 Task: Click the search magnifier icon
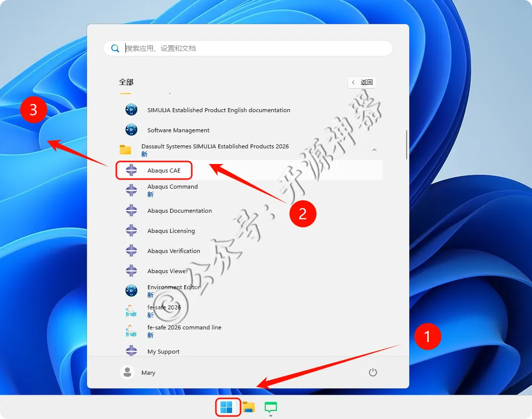(115, 48)
